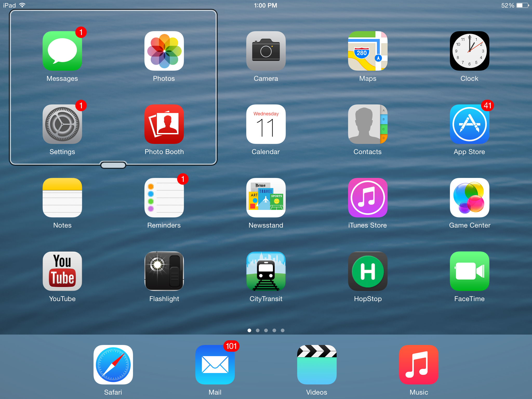This screenshot has width=532, height=399.
Task: Open the Photos app
Action: coord(164,51)
